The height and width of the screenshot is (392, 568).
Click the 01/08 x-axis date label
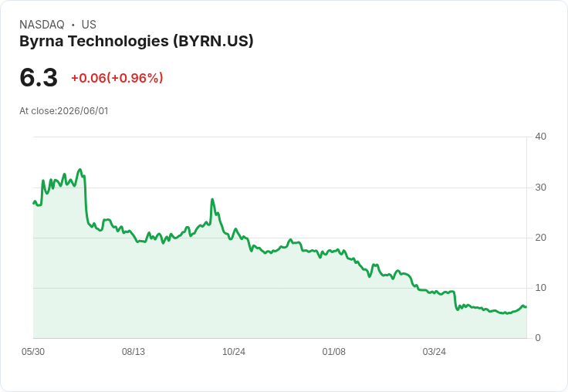pos(334,352)
